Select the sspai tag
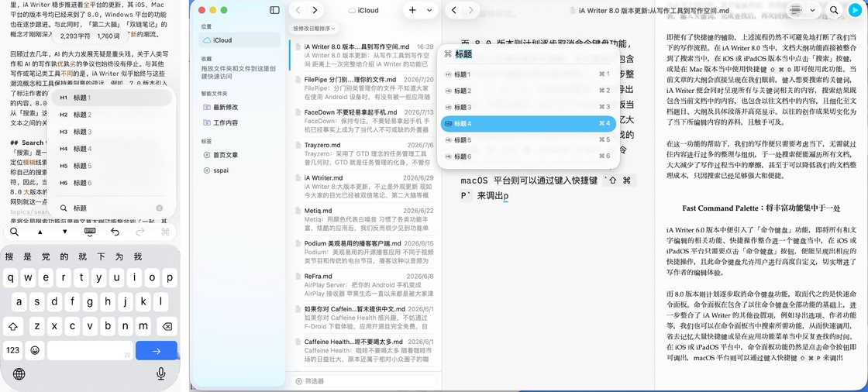This screenshot has height=392, width=868. tap(239, 170)
